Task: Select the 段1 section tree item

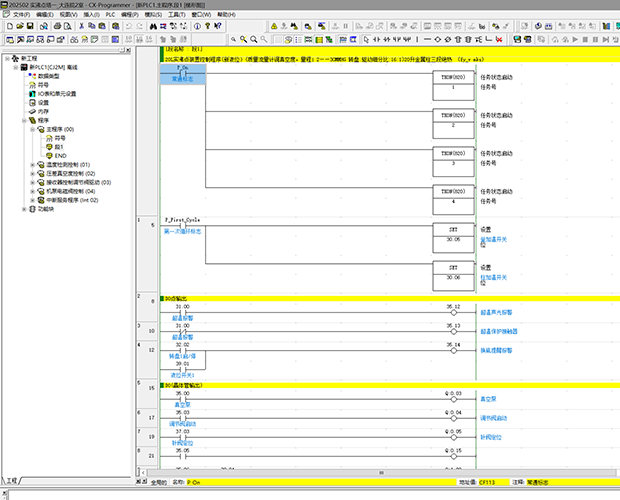Action: (59, 147)
